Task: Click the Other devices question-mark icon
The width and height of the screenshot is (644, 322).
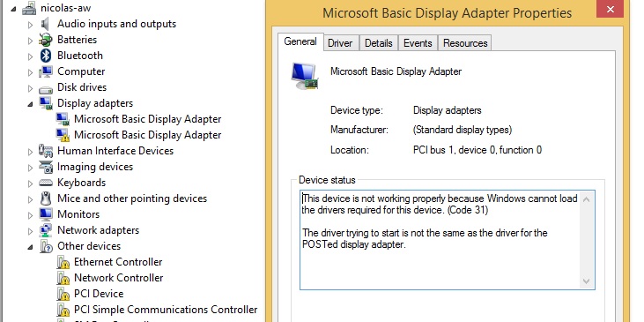Action: [x=46, y=246]
